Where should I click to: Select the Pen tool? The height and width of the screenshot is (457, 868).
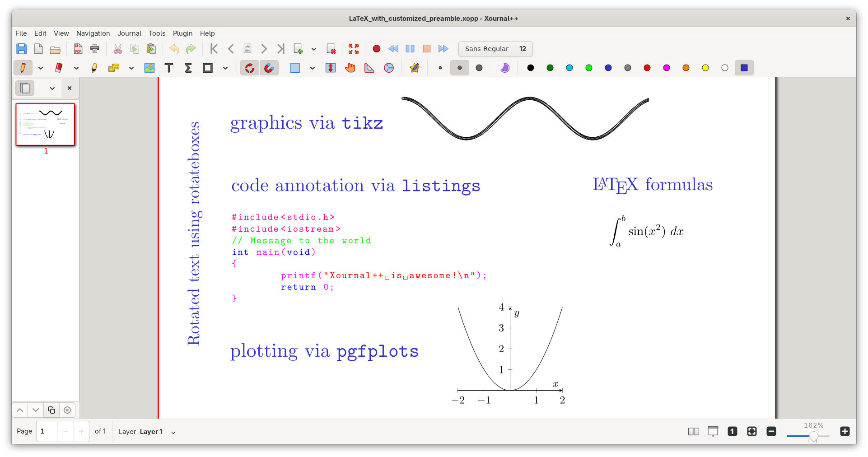coord(23,68)
